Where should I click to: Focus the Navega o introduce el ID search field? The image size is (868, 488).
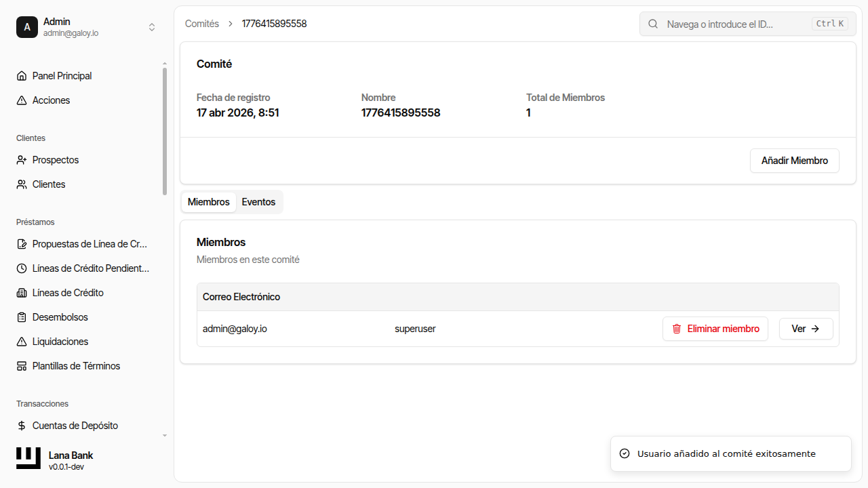point(736,24)
